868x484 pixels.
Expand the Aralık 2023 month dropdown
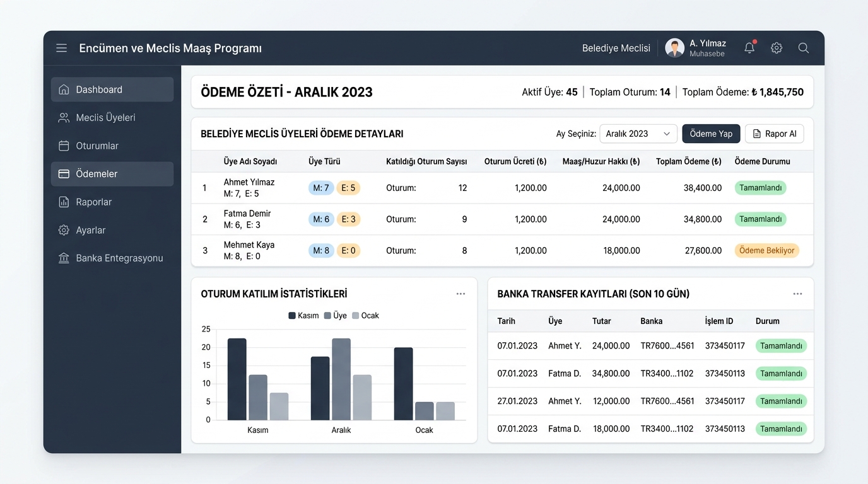click(x=638, y=134)
